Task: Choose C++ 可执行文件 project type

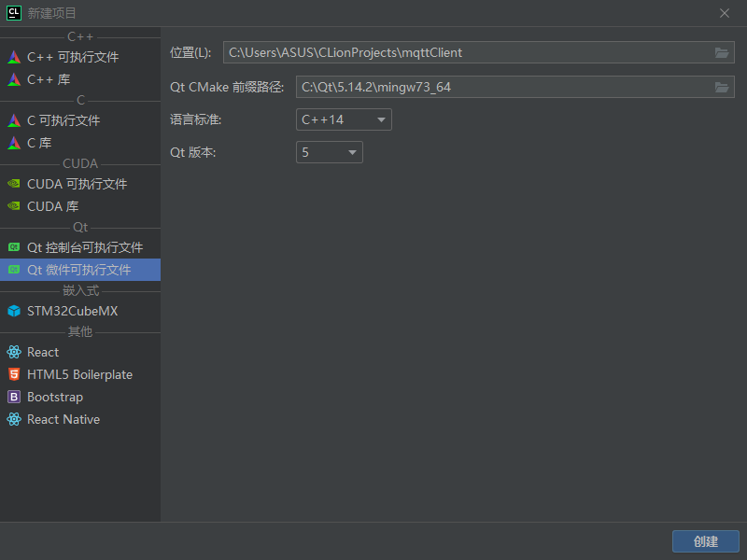Action: pos(80,57)
